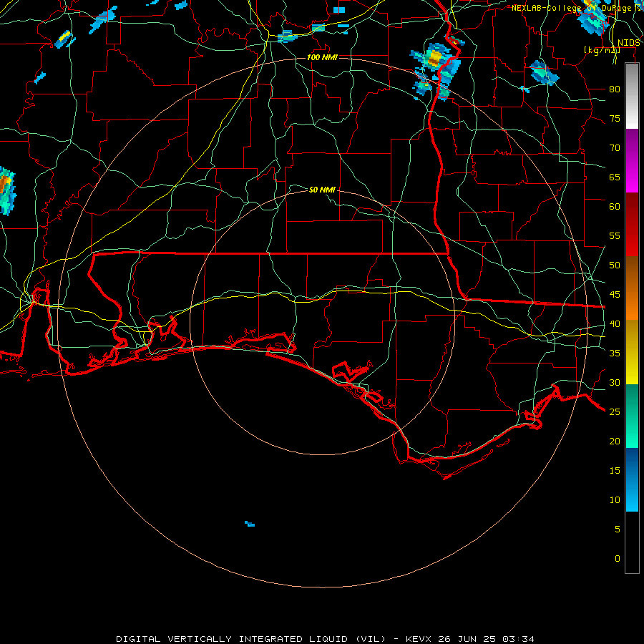Click the "NIDS" label above the color scale

pyautogui.click(x=629, y=43)
